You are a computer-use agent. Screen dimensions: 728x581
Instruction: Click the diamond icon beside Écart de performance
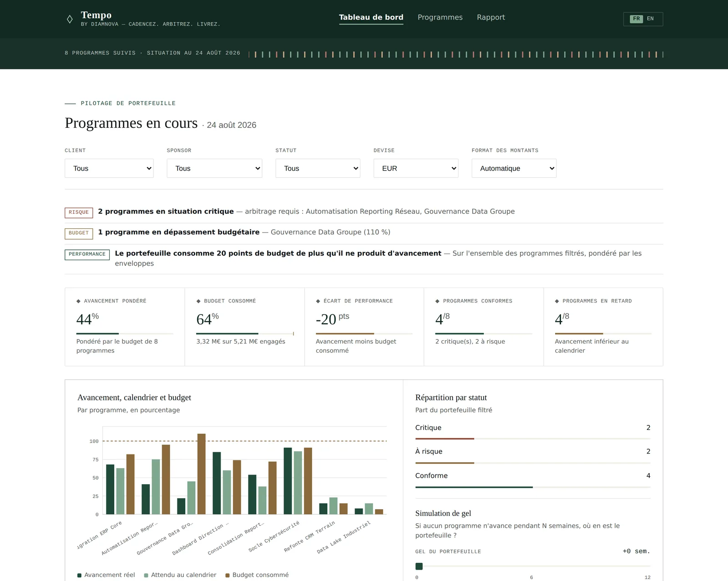tap(318, 301)
